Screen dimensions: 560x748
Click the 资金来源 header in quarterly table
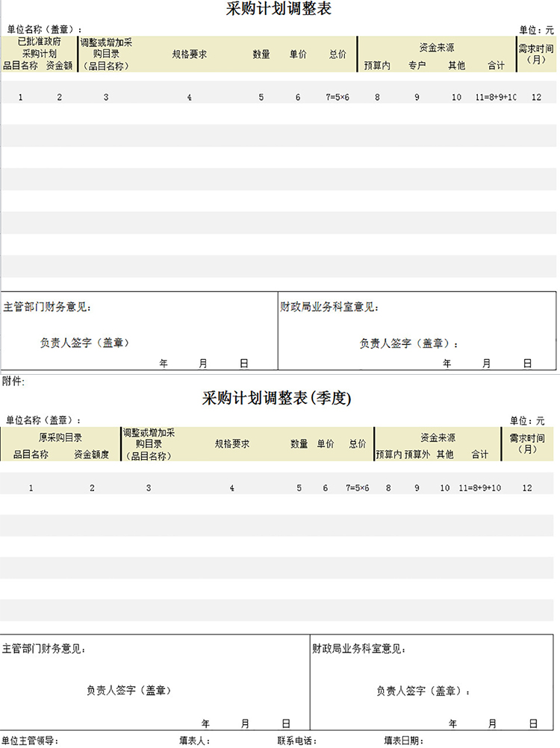[437, 438]
